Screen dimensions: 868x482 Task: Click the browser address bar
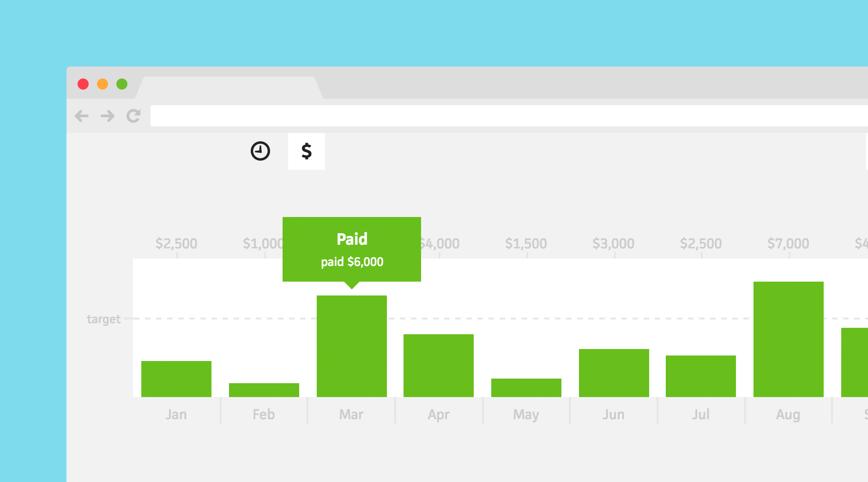tap(509, 116)
